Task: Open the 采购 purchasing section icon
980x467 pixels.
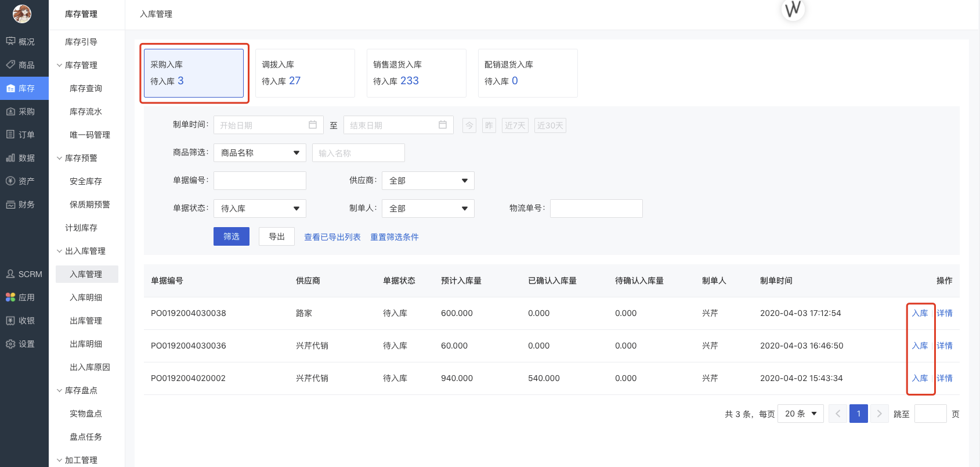Action: (x=10, y=111)
